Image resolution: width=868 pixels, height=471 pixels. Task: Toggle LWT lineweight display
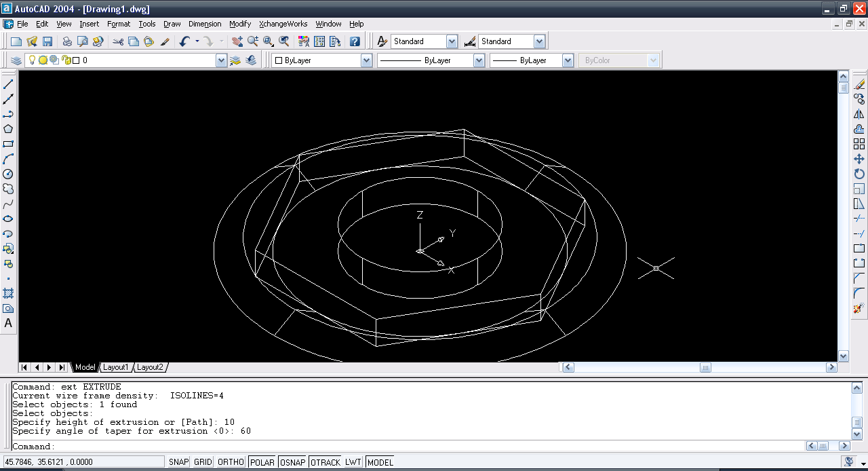353,462
